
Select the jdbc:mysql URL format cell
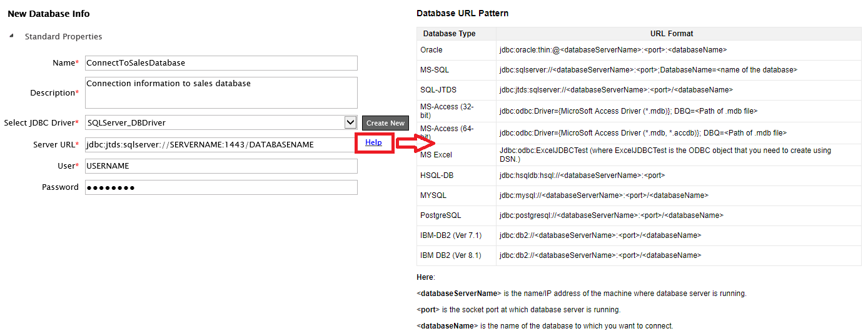coord(679,195)
